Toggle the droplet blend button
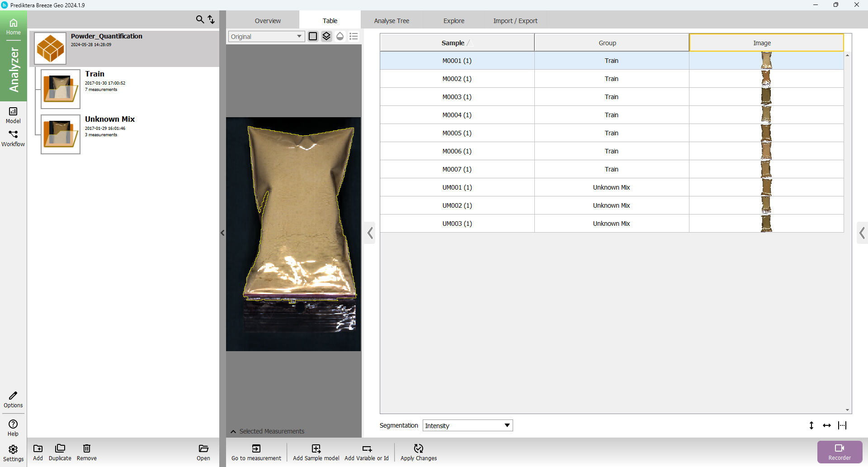This screenshot has height=467, width=868. coord(340,36)
